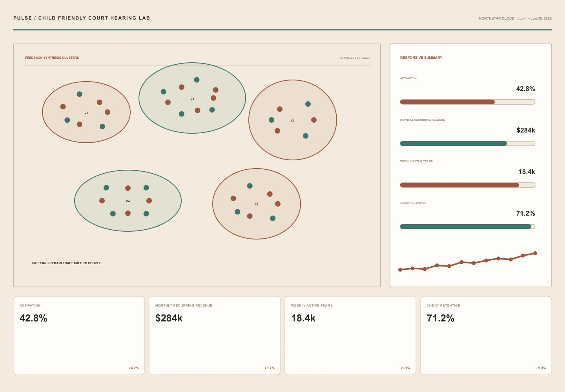The height and width of the screenshot is (392, 565).
Task: Click "Patterns remain traceable to people" caption
Action: point(67,263)
